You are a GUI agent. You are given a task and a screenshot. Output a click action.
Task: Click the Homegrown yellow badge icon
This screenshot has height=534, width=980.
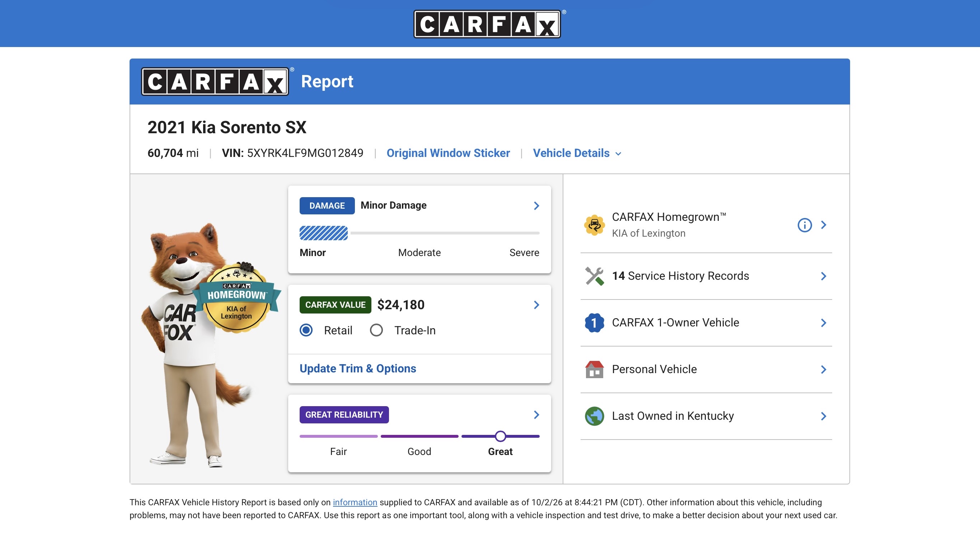[594, 225]
